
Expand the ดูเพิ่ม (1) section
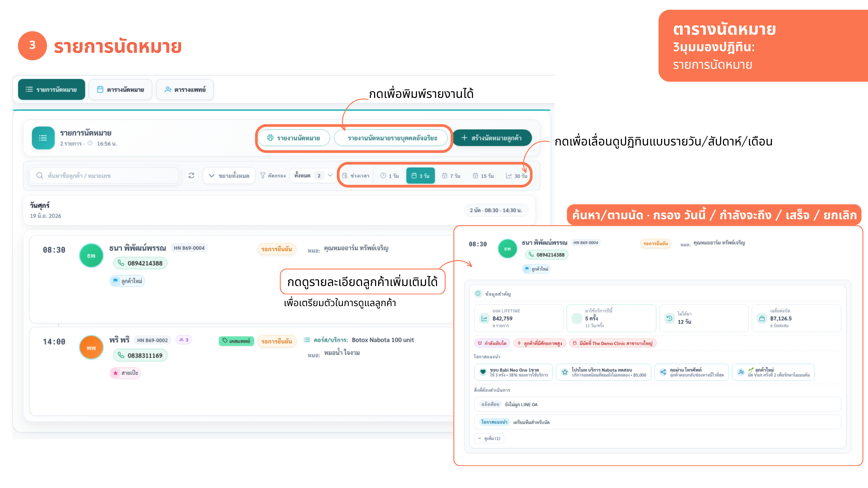click(x=489, y=438)
